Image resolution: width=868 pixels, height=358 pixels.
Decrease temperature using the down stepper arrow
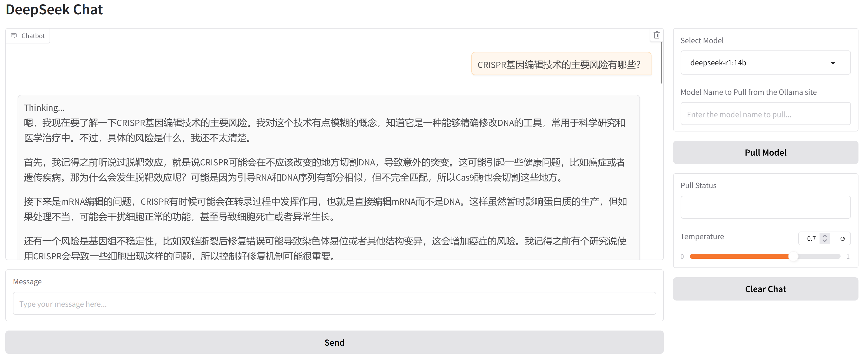click(x=825, y=241)
